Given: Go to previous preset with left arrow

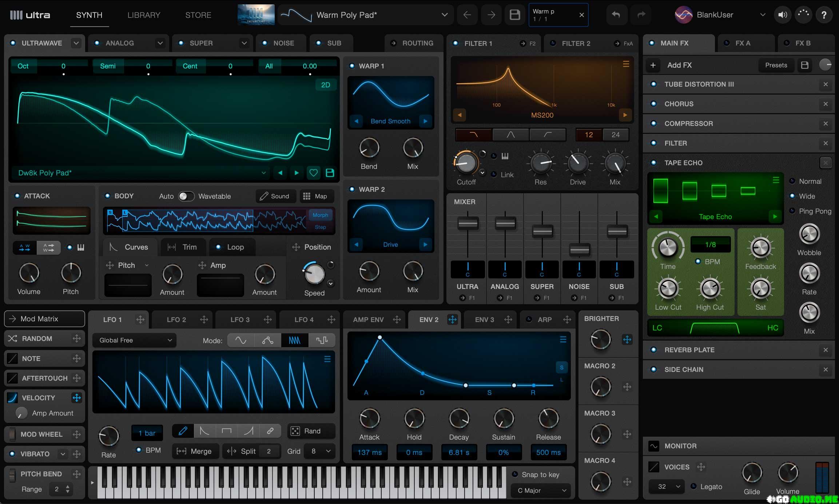Looking at the screenshot, I should coord(467,15).
